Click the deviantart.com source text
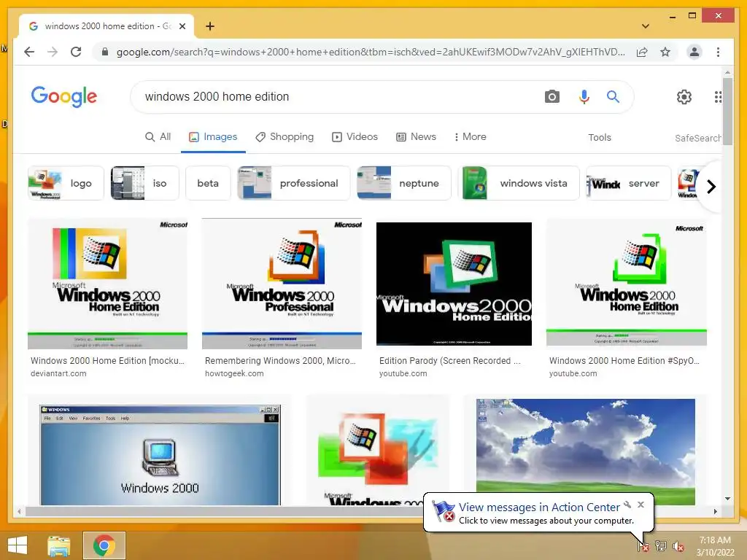This screenshot has width=747, height=560. (58, 374)
